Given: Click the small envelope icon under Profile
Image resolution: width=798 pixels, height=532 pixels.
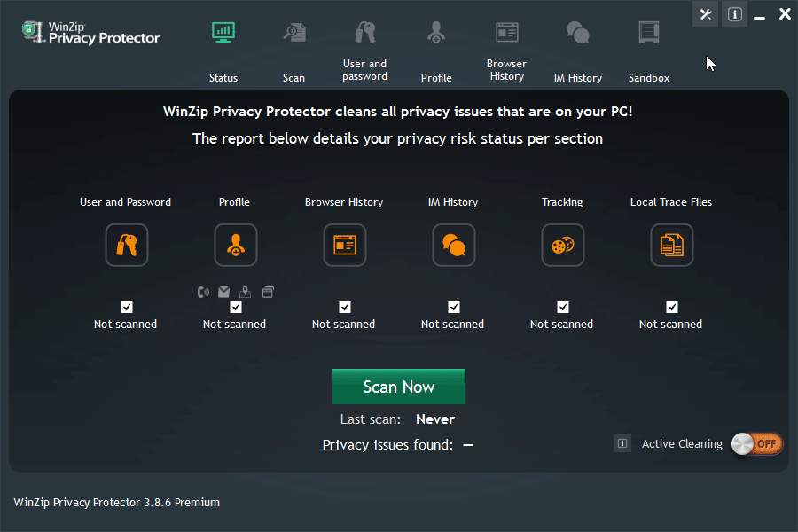Looking at the screenshot, I should 224,292.
